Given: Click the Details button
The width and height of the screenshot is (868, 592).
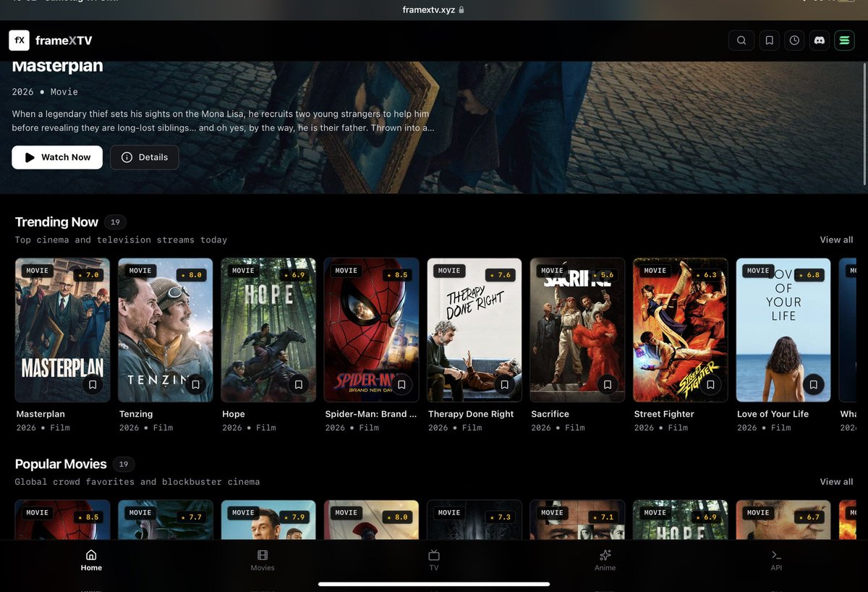Looking at the screenshot, I should pyautogui.click(x=145, y=157).
